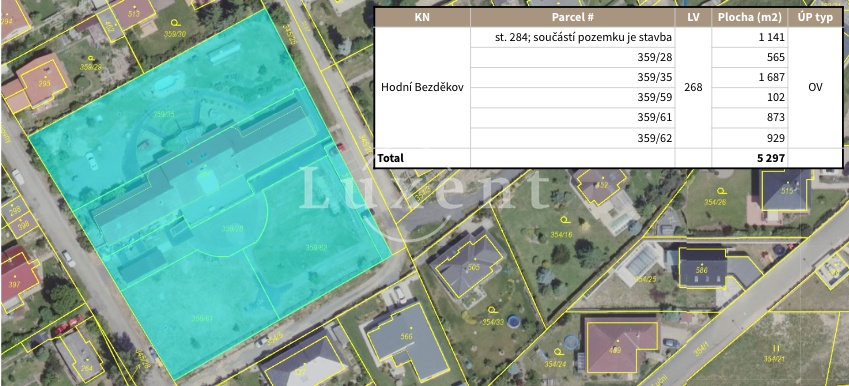Click the OV zoning type cell
Image resolution: width=849 pixels, height=386 pixels.
pyautogui.click(x=815, y=87)
